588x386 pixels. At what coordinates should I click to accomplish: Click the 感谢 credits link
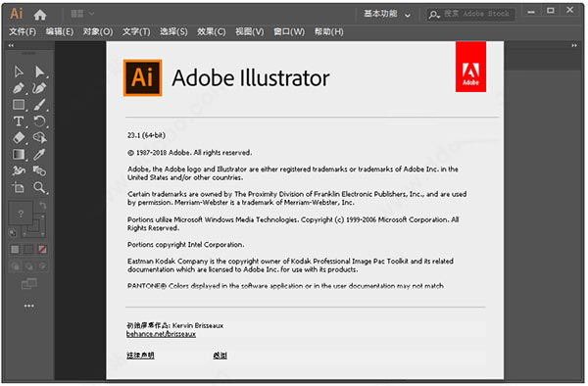coord(220,356)
